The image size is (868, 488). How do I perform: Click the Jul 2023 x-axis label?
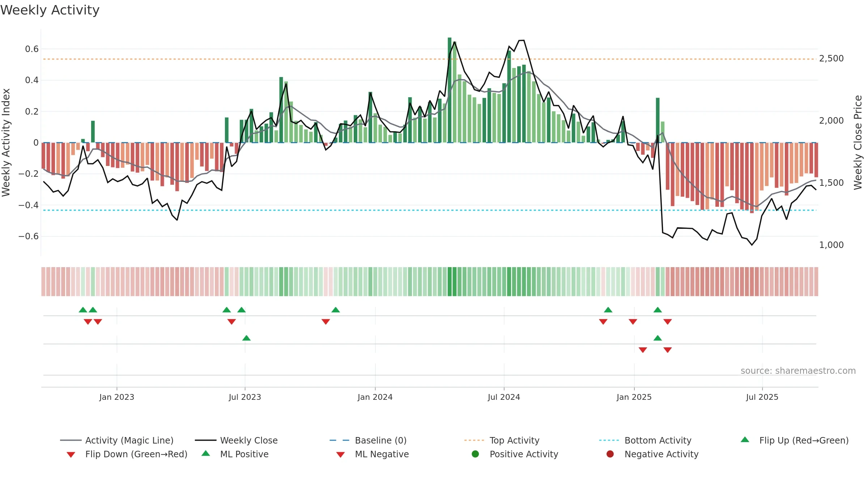(245, 397)
